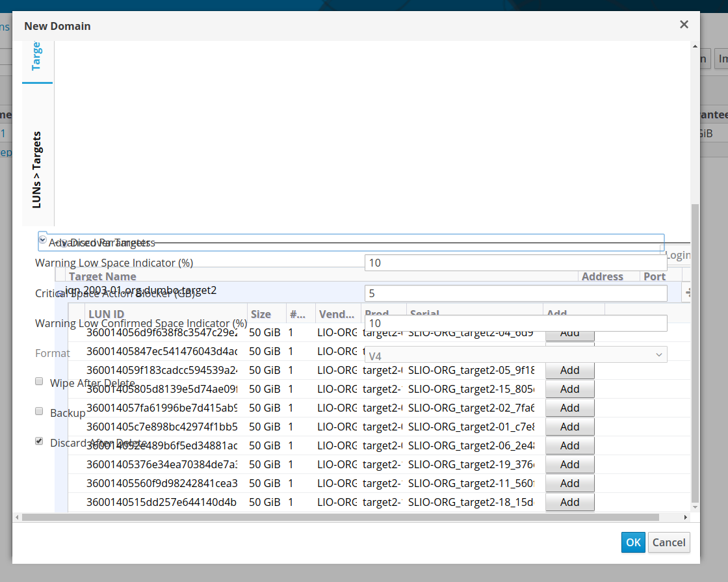Enable the Wipe After Delete checkbox
The height and width of the screenshot is (582, 728).
coord(39,382)
